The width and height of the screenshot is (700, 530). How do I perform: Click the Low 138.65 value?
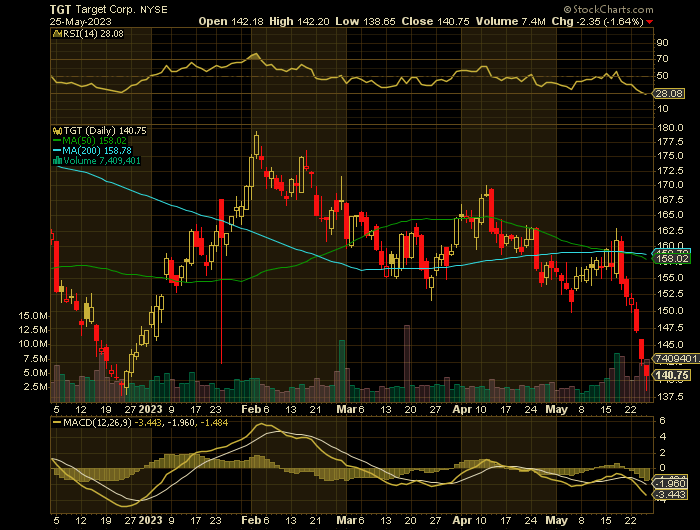point(365,21)
